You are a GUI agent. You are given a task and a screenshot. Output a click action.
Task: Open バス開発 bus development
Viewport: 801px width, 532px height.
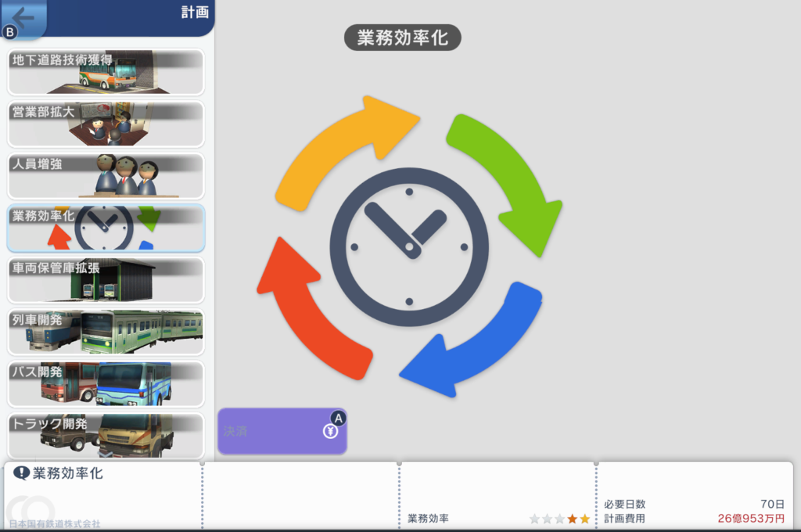click(106, 383)
